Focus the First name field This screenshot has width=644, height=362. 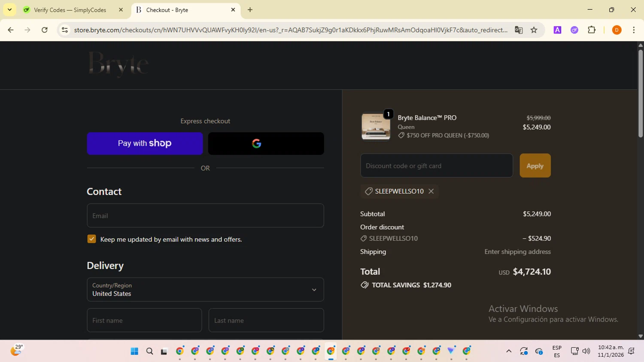pyautogui.click(x=144, y=320)
